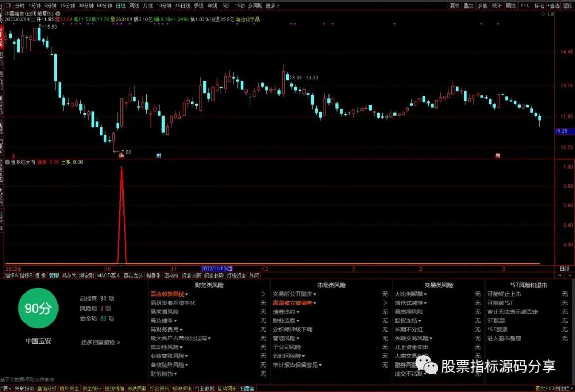
Task: Click 返回 to go back
Action: [x=568, y=5]
